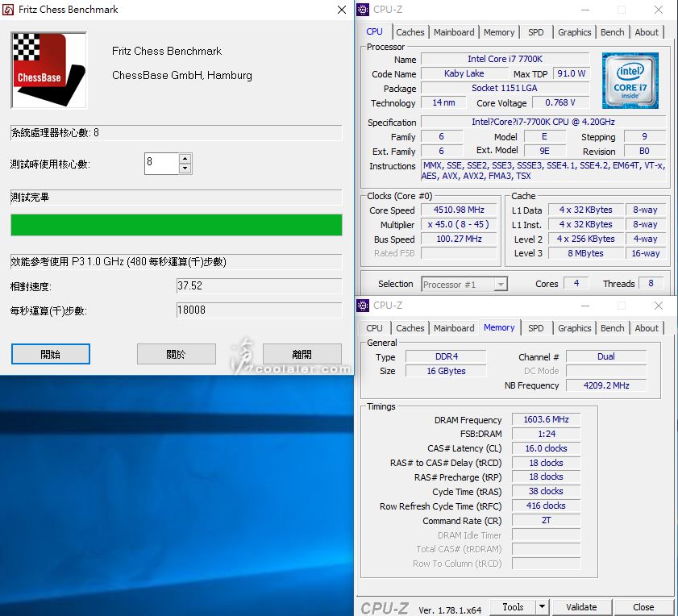Click the Bus Speed value 100.27 MHz
This screenshot has width=678, height=616.
click(x=460, y=239)
